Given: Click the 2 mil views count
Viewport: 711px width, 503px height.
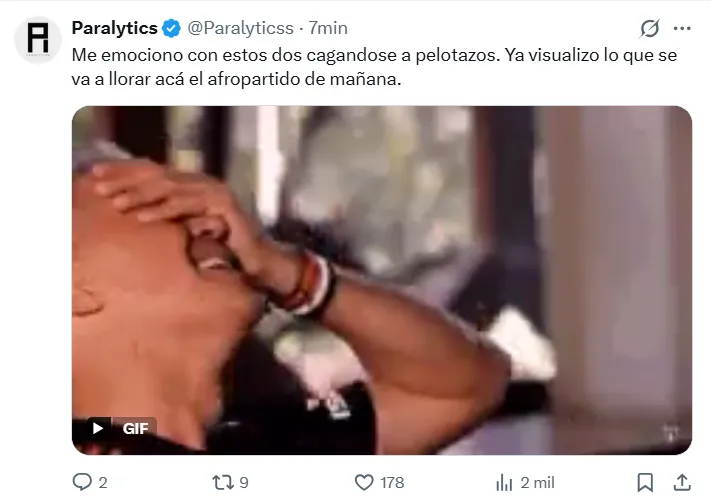Looking at the screenshot, I should tap(537, 483).
